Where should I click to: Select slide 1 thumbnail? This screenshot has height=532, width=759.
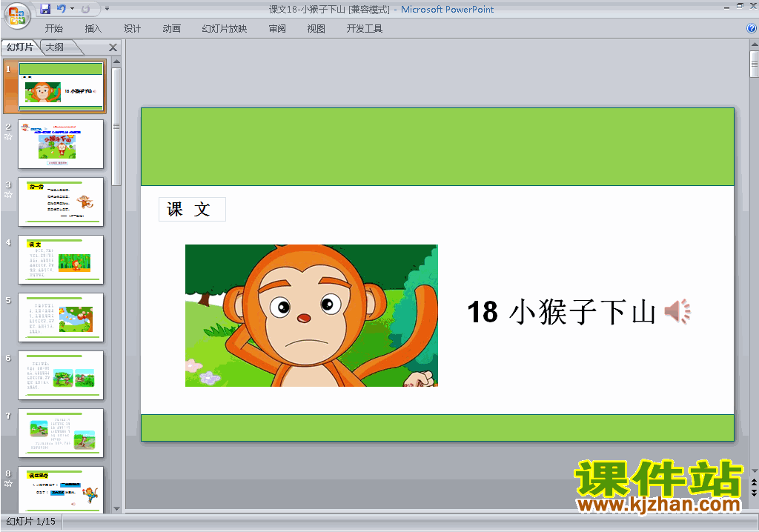(61, 86)
